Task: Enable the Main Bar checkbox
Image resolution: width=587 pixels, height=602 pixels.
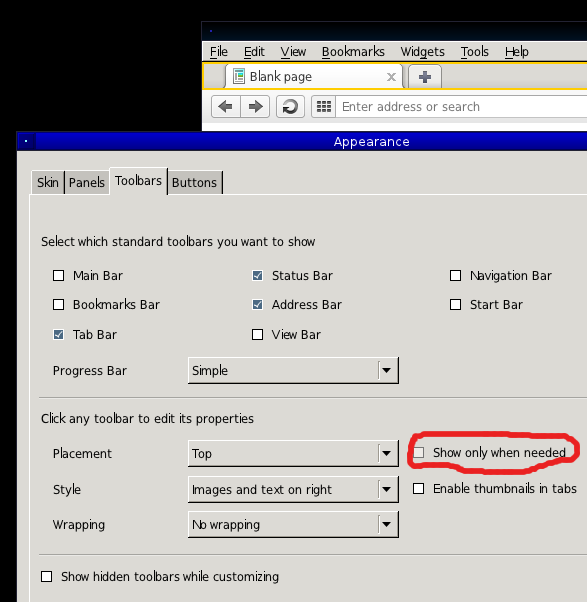Action: click(x=58, y=276)
